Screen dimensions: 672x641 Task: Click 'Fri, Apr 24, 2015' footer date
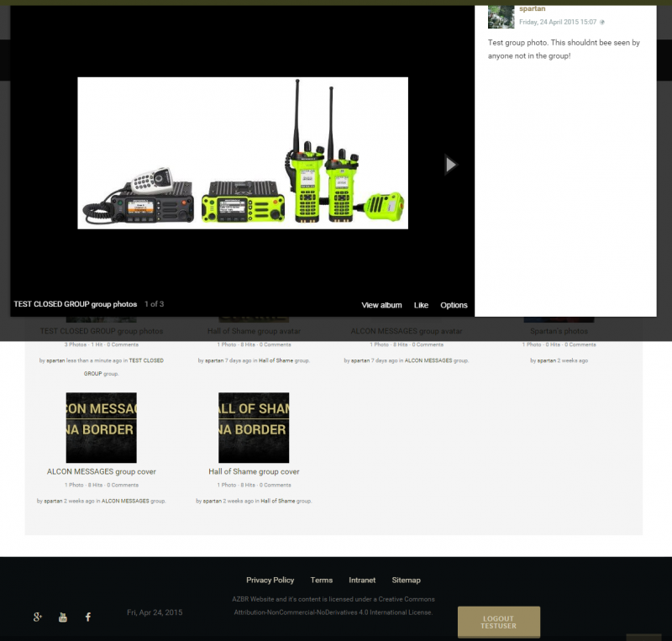click(155, 612)
